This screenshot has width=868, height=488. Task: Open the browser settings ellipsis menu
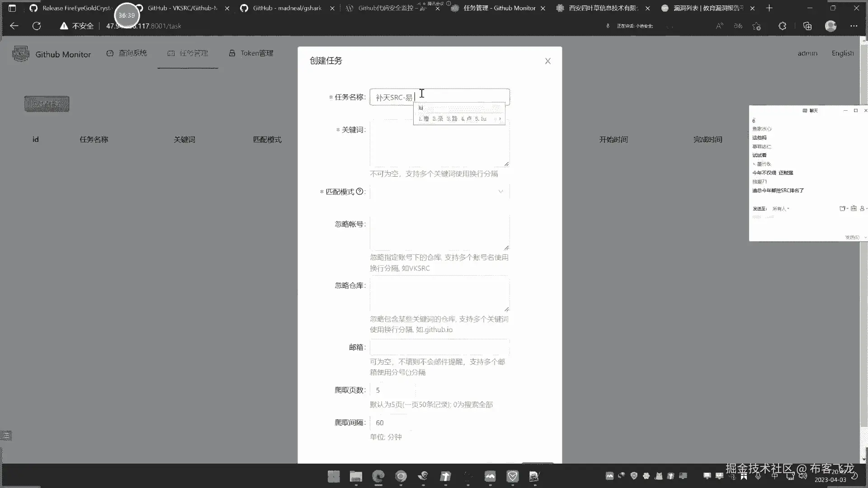pyautogui.click(x=854, y=26)
